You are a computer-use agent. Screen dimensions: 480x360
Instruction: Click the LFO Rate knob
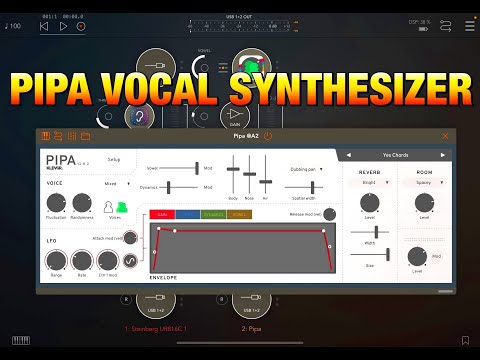coord(82,260)
